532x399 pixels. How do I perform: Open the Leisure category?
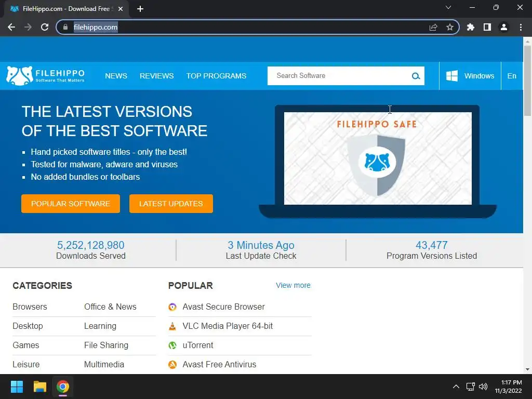point(26,364)
